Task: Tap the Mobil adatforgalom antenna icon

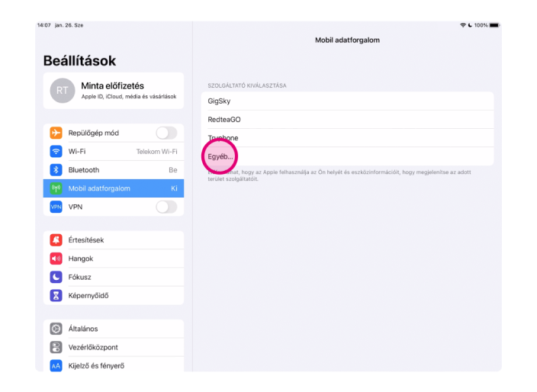Action: 56,188
